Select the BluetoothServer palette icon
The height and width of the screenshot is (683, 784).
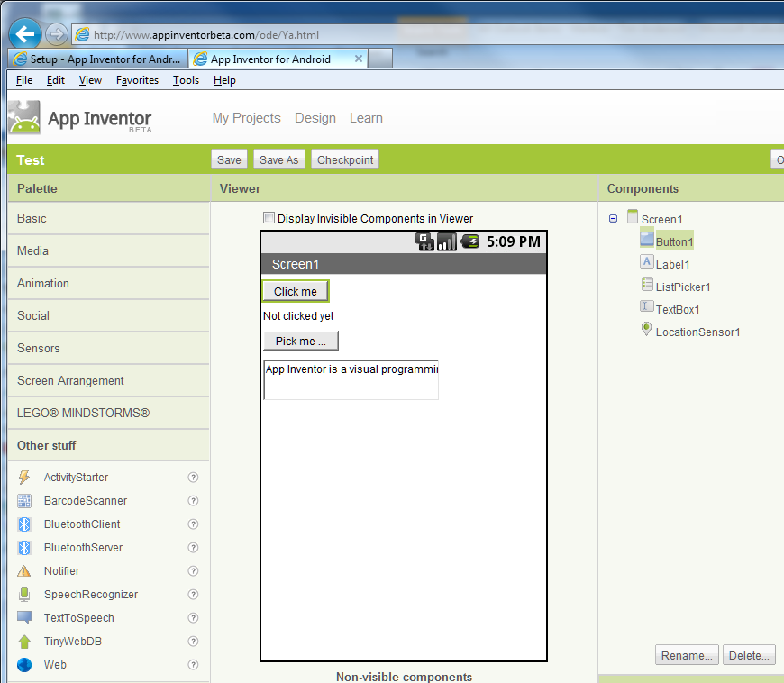click(24, 548)
